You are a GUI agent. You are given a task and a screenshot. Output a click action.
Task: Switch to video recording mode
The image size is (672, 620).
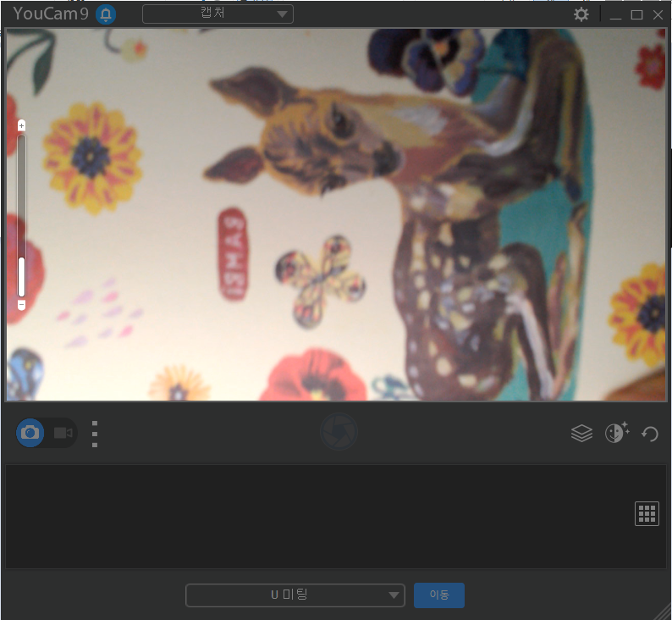tap(63, 433)
